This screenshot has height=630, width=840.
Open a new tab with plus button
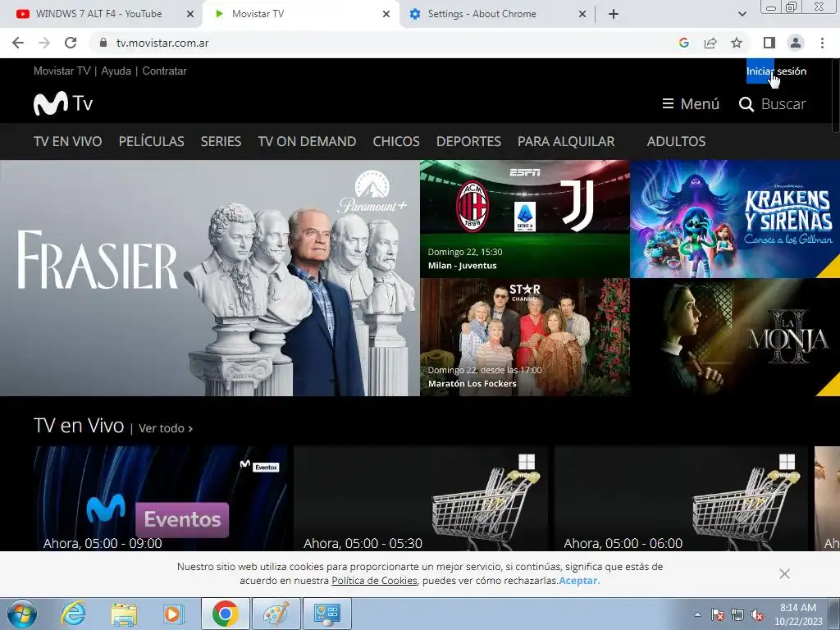tap(614, 14)
